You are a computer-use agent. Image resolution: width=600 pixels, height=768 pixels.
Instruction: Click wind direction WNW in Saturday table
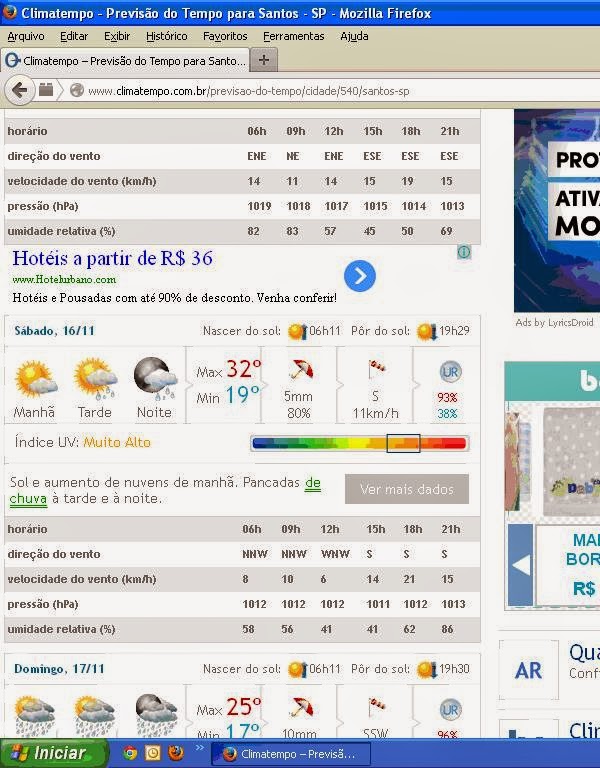[335, 554]
